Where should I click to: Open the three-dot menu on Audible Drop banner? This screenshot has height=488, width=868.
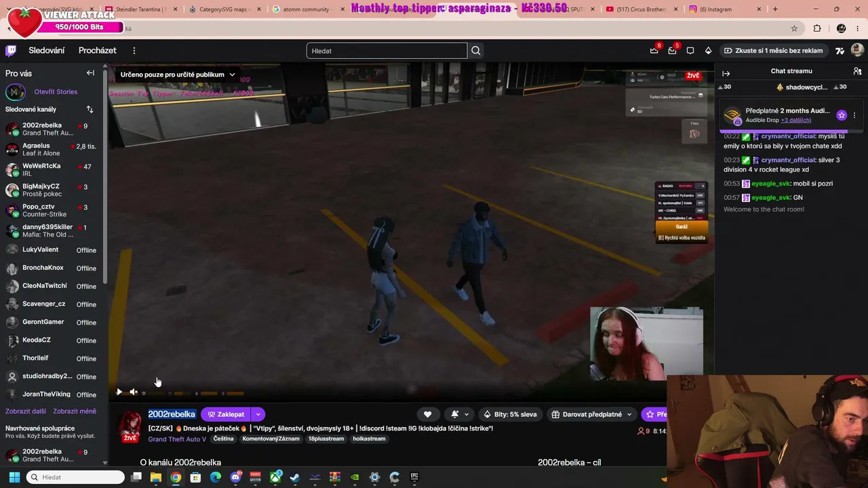coord(854,115)
